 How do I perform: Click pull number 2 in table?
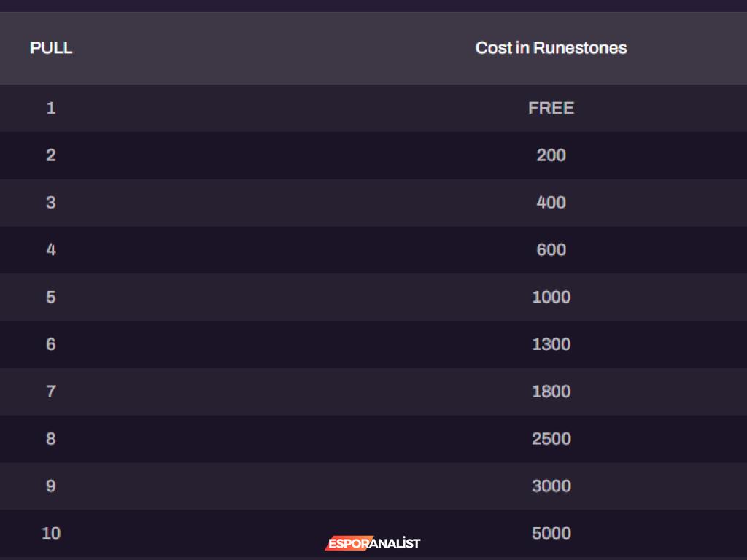tap(51, 155)
